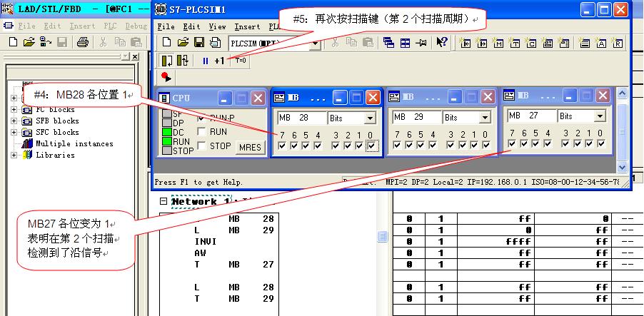Click the red Record/Playback icon

coord(166,77)
